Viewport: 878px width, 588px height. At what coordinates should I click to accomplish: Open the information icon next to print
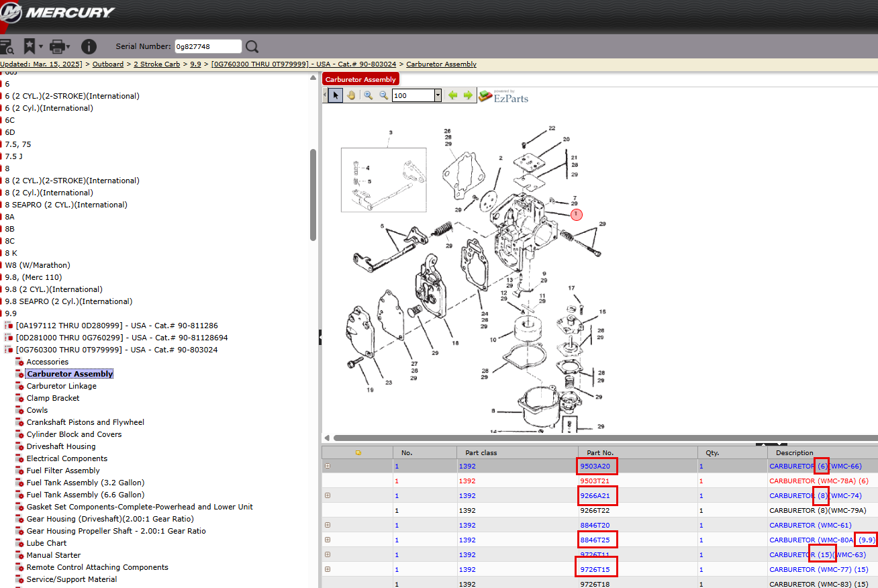89,46
